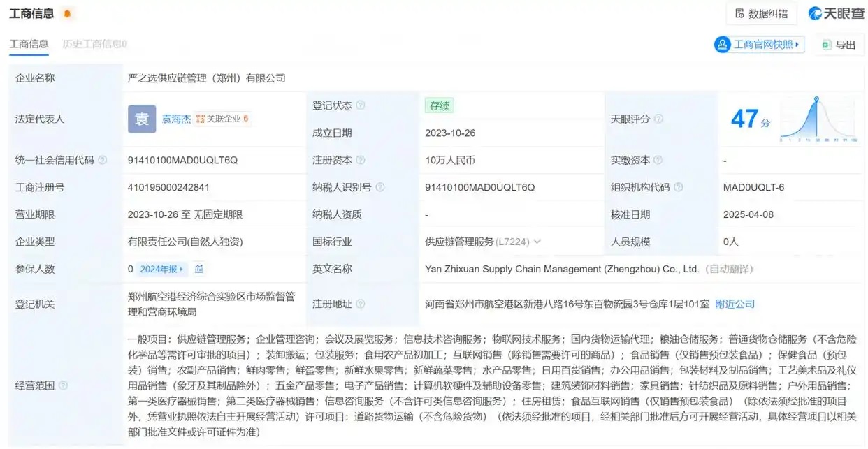Viewport: 868px width, 449px height.
Task: Click the help icon next to 注册地址
Action: pos(361,304)
